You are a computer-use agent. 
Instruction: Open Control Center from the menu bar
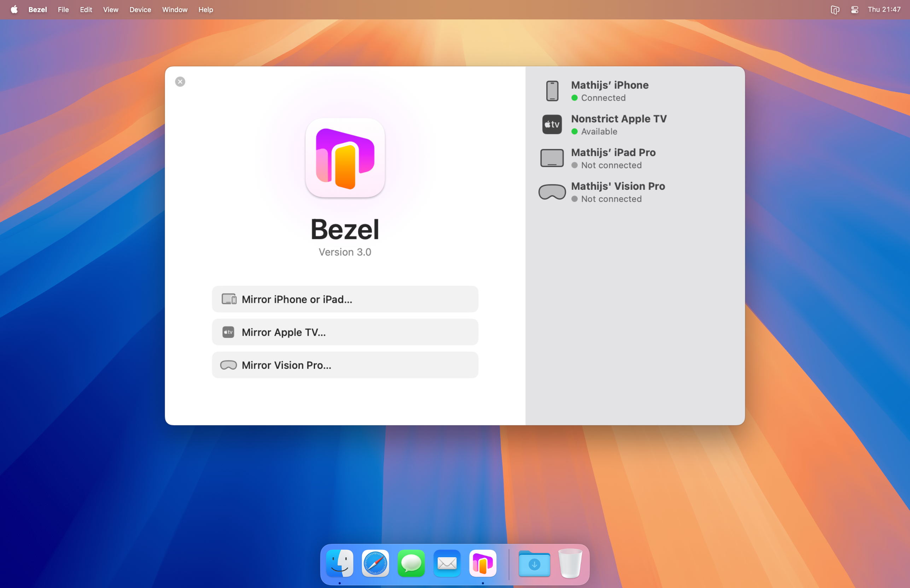(854, 10)
